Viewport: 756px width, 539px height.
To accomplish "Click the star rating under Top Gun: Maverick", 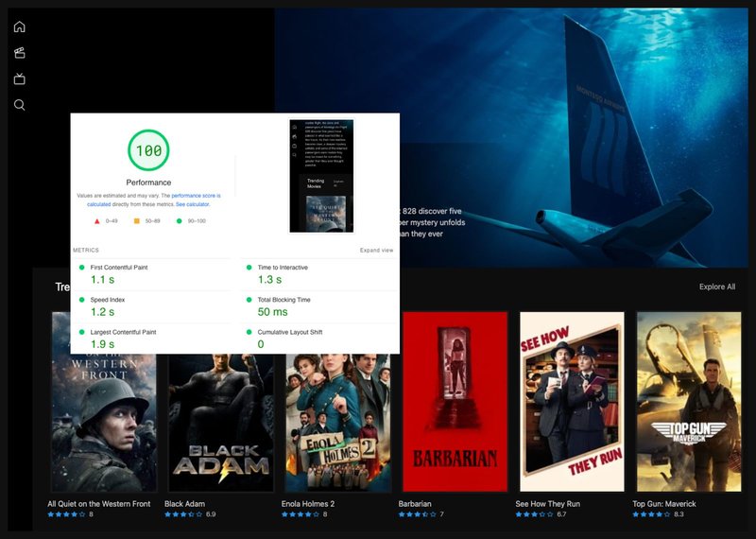I will [651, 514].
